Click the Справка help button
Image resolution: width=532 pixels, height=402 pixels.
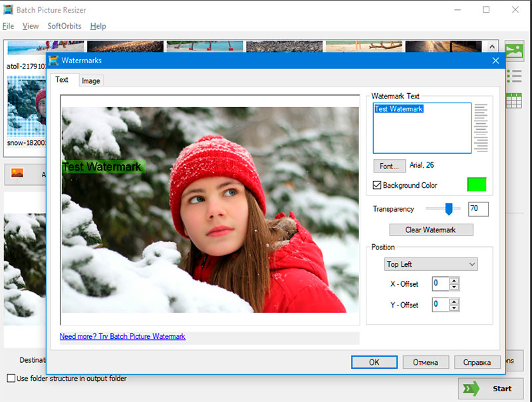477,362
